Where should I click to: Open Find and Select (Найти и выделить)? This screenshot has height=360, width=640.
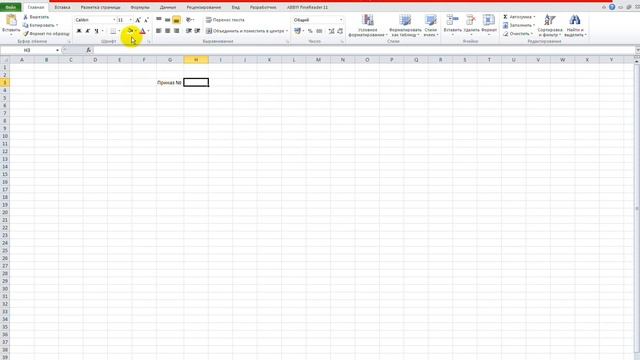pos(575,25)
